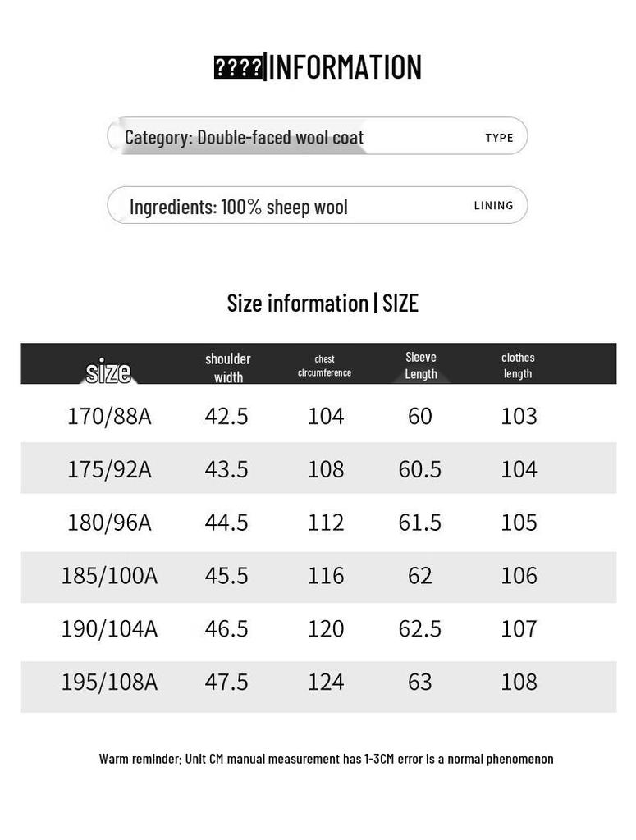Click the 61.5 sleeve length value
Viewport: 636px width, 840px height.
click(x=419, y=523)
